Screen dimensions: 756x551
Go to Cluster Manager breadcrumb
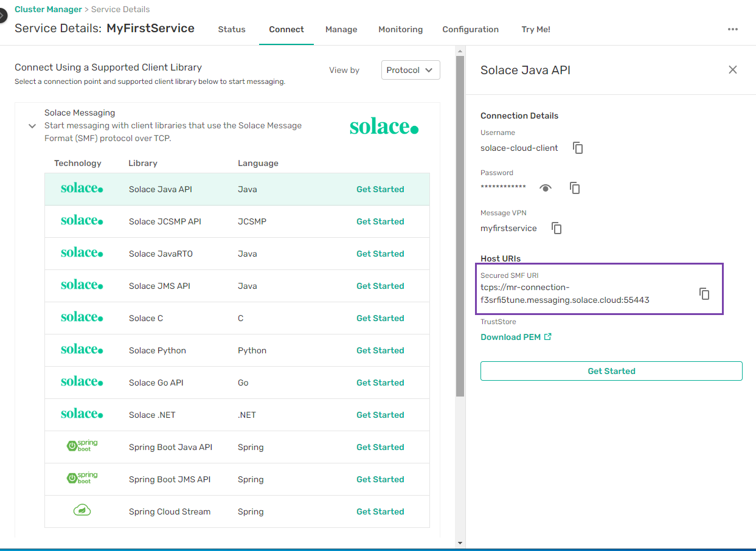point(48,9)
